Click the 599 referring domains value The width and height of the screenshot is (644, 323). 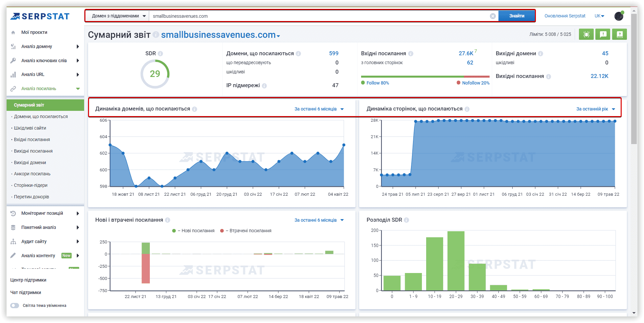point(334,54)
